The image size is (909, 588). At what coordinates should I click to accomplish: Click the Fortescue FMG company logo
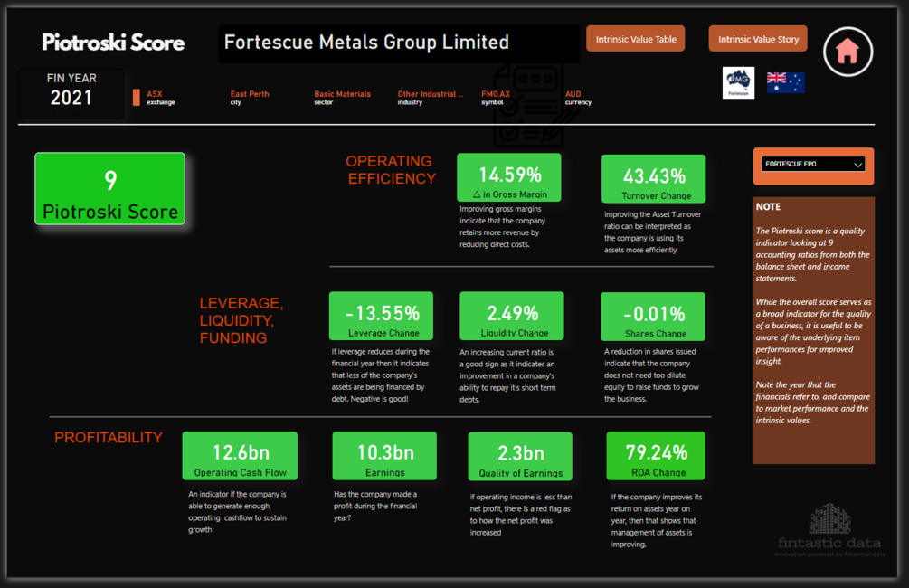point(738,83)
